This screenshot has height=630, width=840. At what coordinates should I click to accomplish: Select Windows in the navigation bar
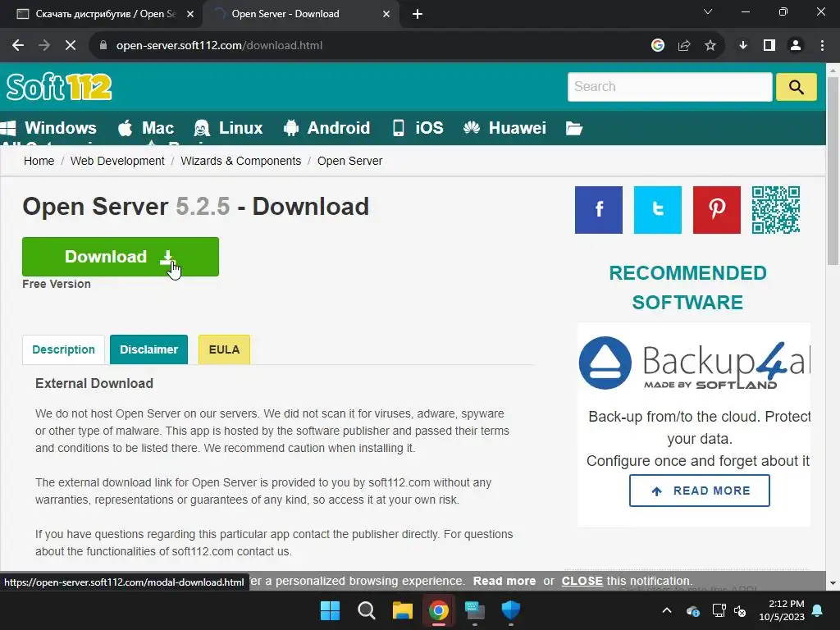click(x=48, y=128)
